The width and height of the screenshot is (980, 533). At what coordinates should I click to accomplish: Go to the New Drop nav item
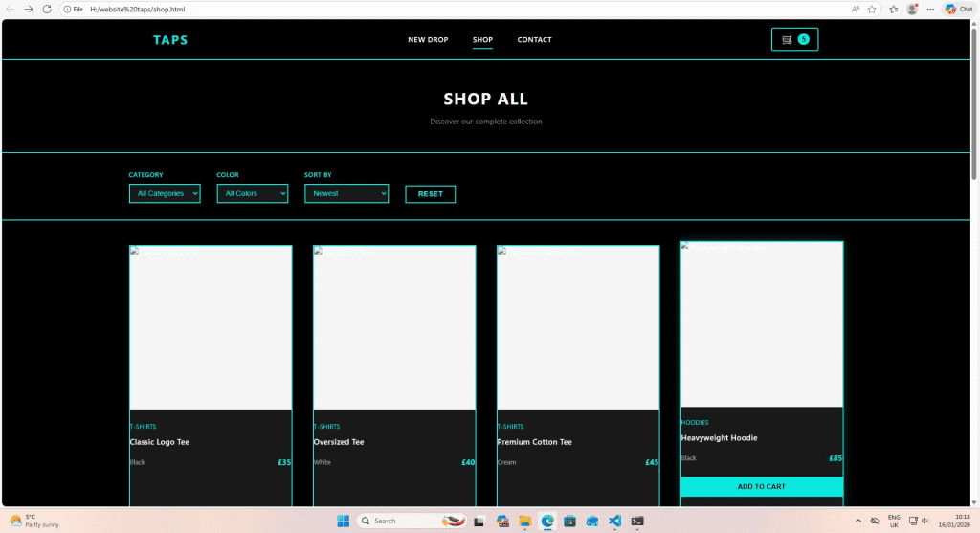[x=428, y=40]
